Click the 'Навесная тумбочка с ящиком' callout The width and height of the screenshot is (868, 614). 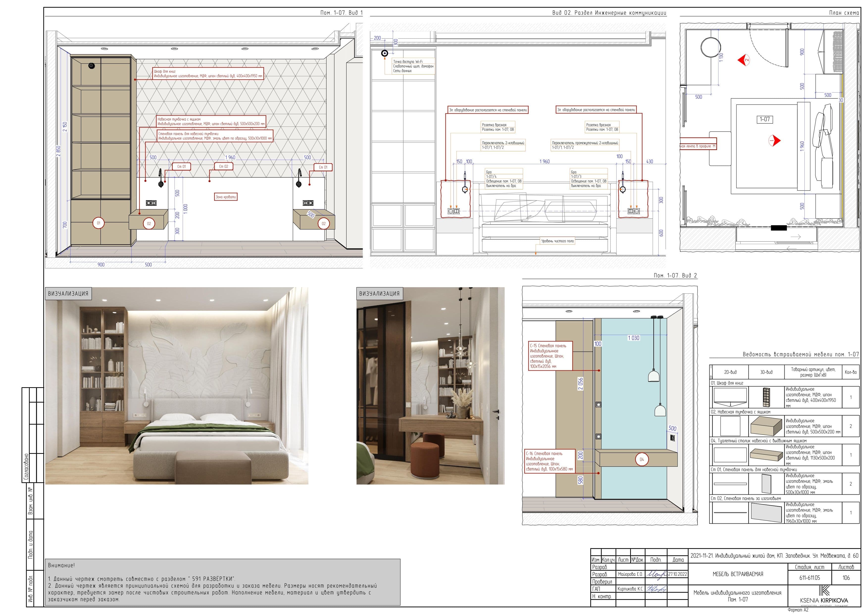point(211,121)
